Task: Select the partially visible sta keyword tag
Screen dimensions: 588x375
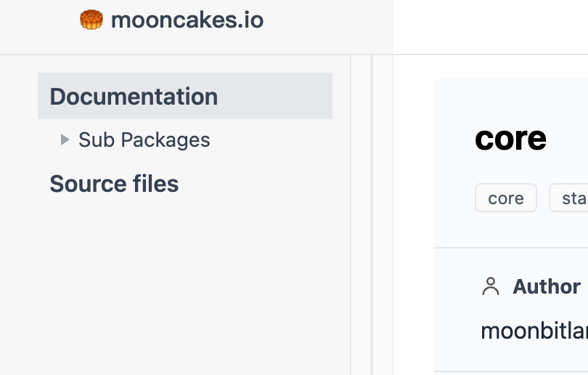Action: [x=568, y=198]
